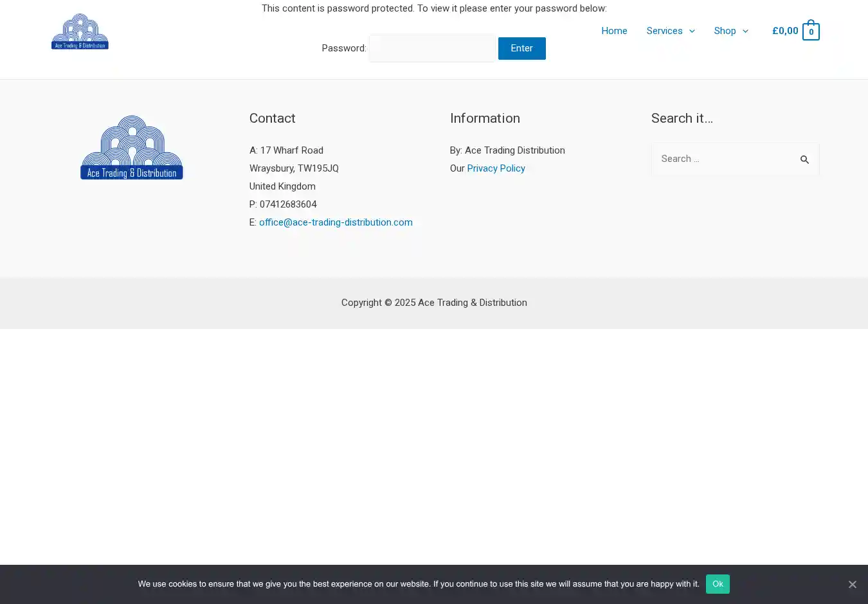Open the Privacy Policy link

pos(496,168)
